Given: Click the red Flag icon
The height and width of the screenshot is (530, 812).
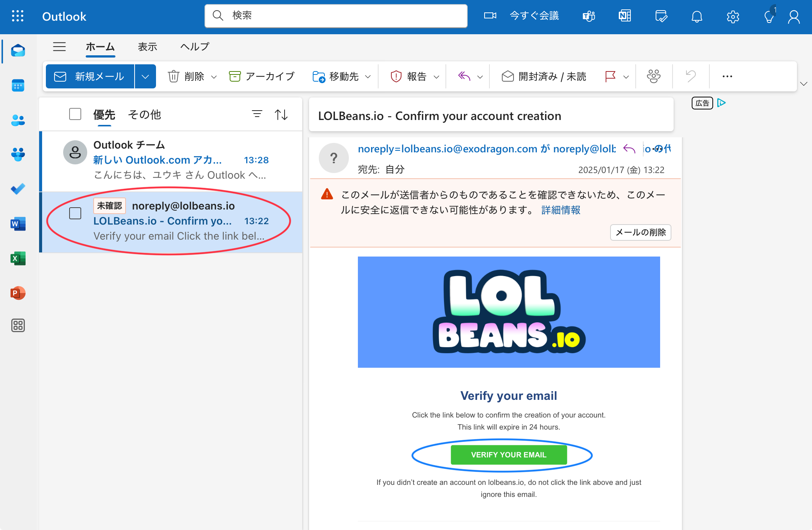Looking at the screenshot, I should coord(611,76).
